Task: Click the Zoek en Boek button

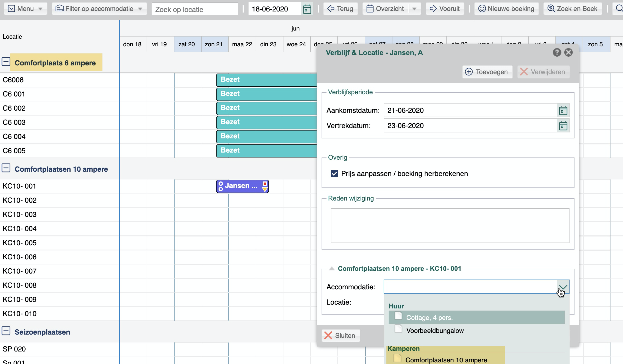Action: (x=573, y=9)
